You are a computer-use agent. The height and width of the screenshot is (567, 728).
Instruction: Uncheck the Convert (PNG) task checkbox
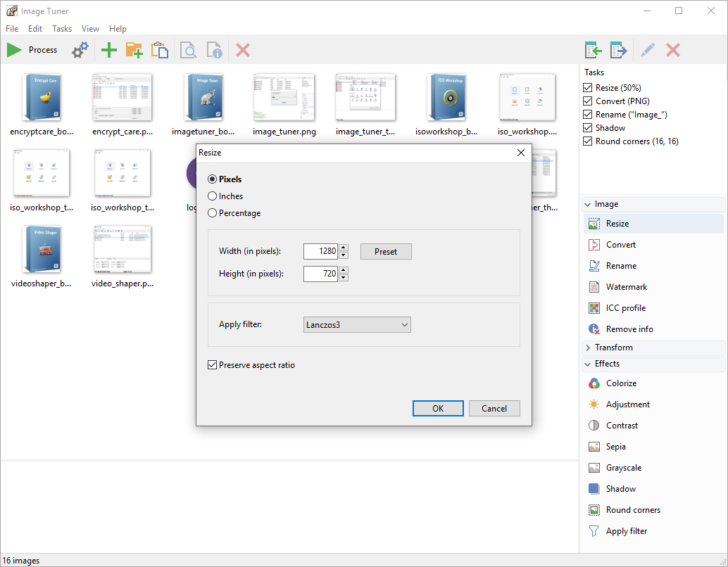[x=587, y=101]
